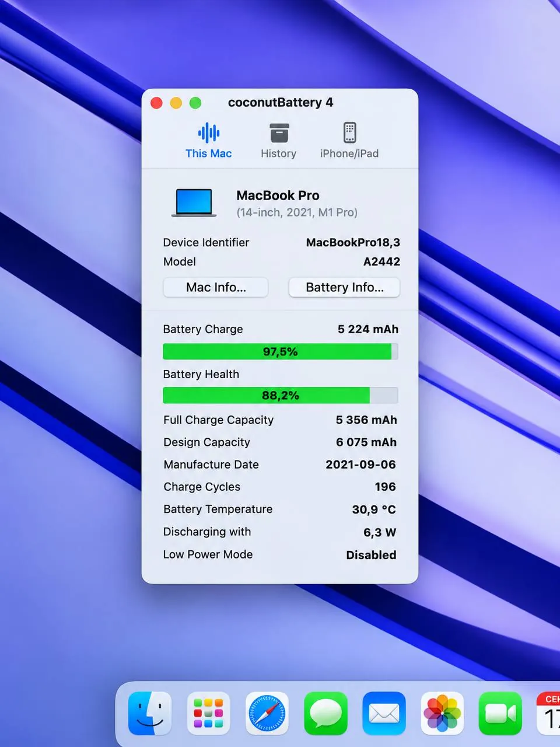Image resolution: width=560 pixels, height=747 pixels.
Task: Open the iPhone/iPad device icon
Action: point(349,133)
